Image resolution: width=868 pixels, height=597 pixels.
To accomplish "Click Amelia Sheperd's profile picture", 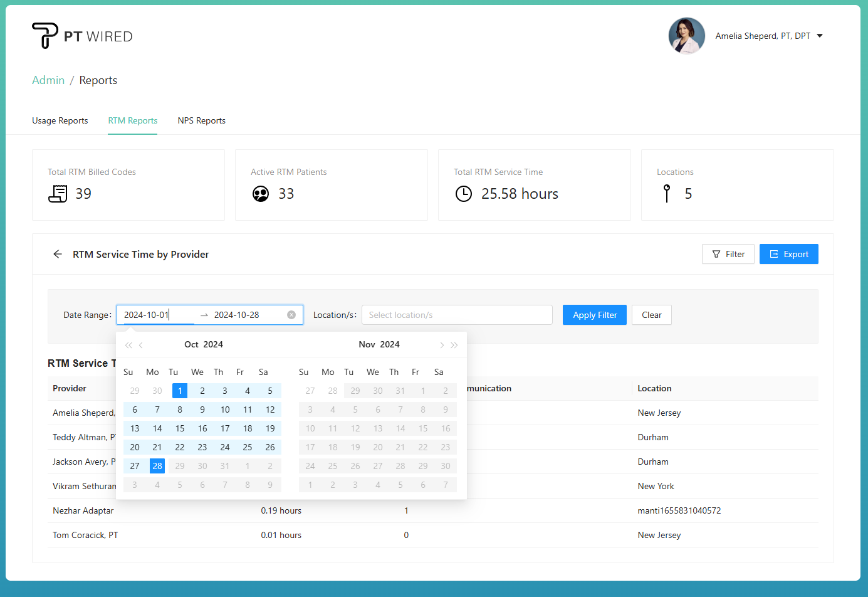I will pyautogui.click(x=686, y=36).
